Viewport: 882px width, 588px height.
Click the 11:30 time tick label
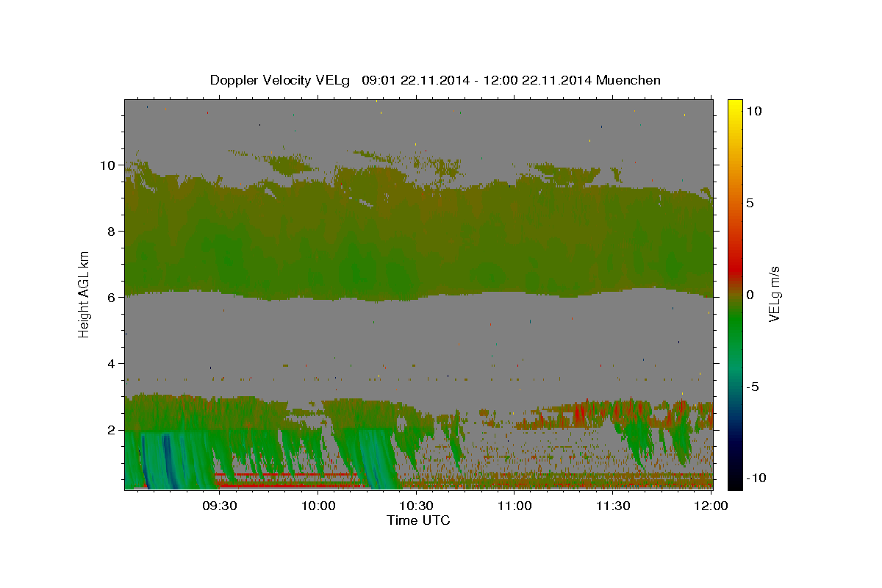[612, 506]
